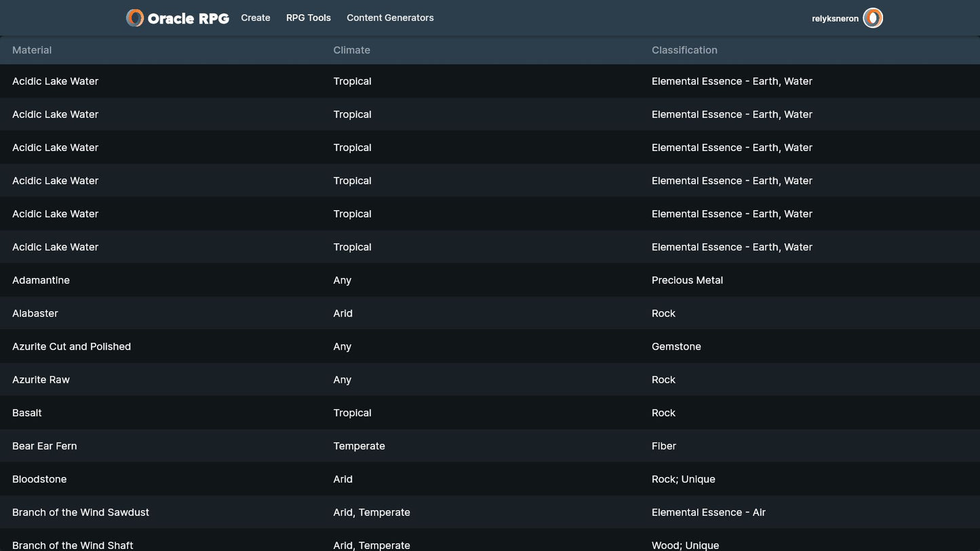Screen dimensions: 980x551
Task: Open the RPG Tools menu
Action: coord(309,18)
